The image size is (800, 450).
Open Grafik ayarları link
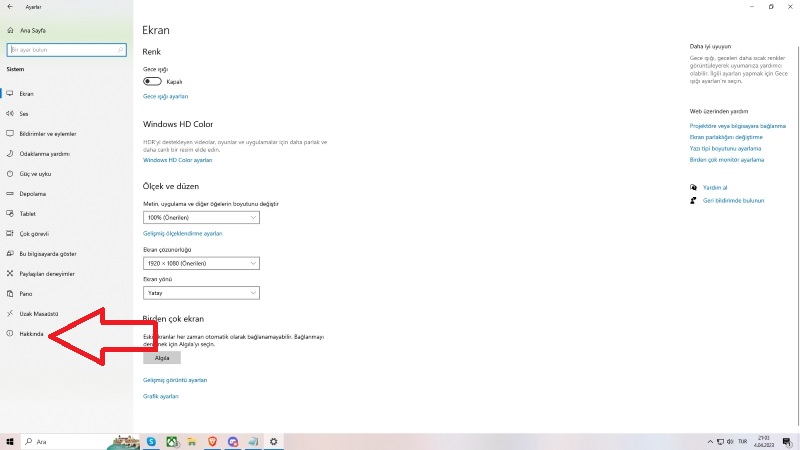tap(161, 396)
